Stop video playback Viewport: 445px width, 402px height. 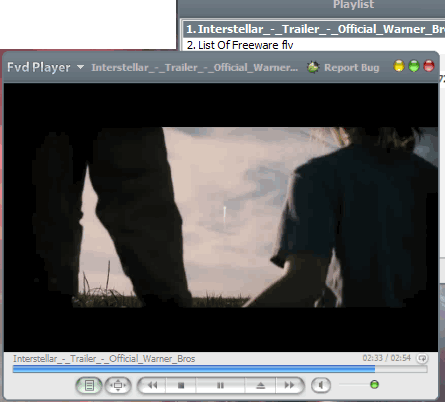(x=181, y=385)
